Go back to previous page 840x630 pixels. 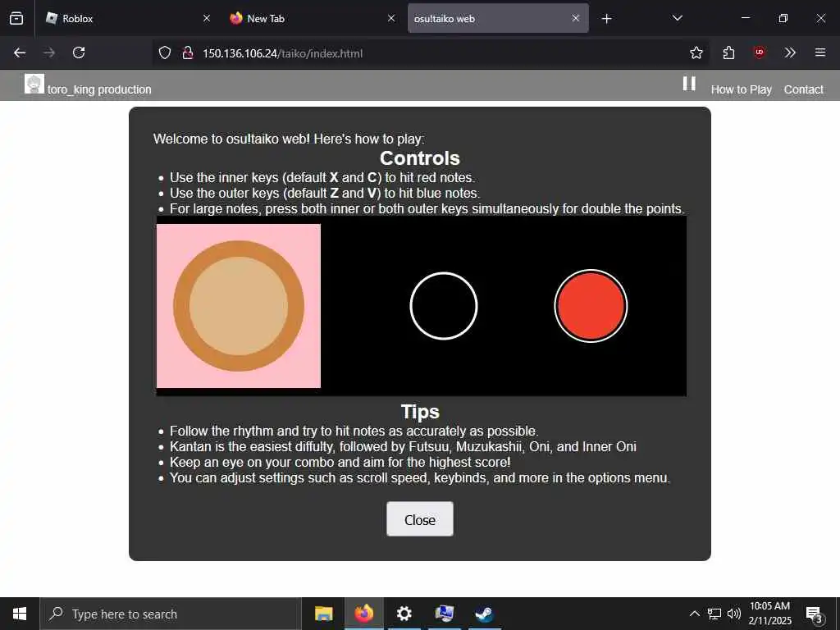(x=20, y=52)
